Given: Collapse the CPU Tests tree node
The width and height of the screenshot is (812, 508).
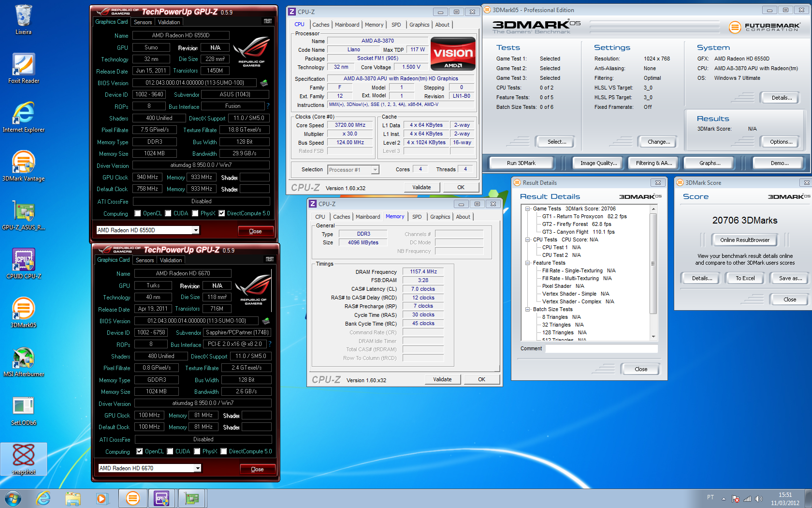Looking at the screenshot, I should click(528, 240).
